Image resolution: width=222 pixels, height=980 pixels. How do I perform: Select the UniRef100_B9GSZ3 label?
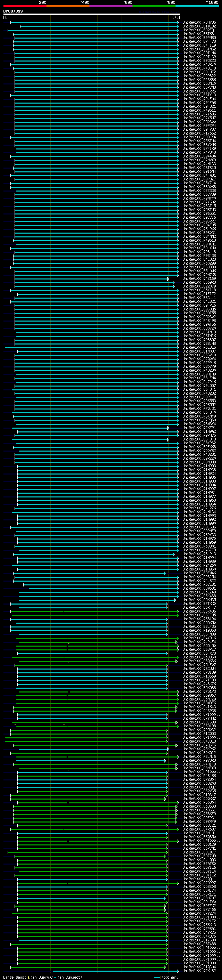199,60
